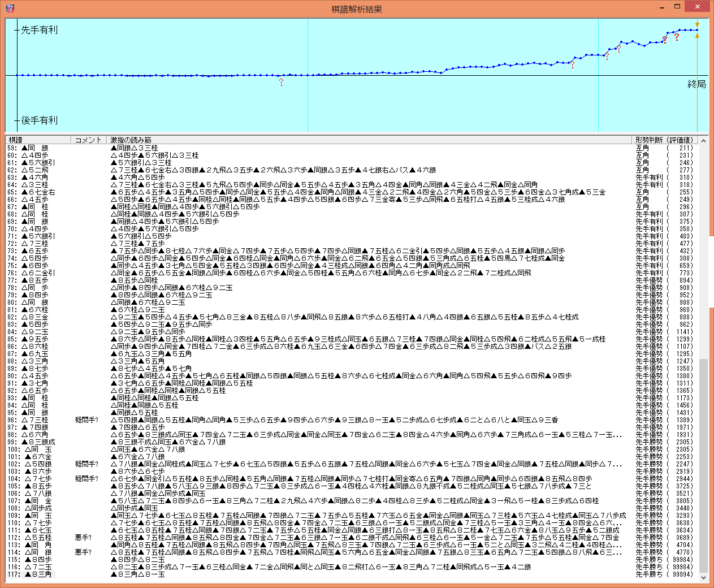714x588 pixels.
Task: Click the red question mark below the center line
Action: coord(281,83)
